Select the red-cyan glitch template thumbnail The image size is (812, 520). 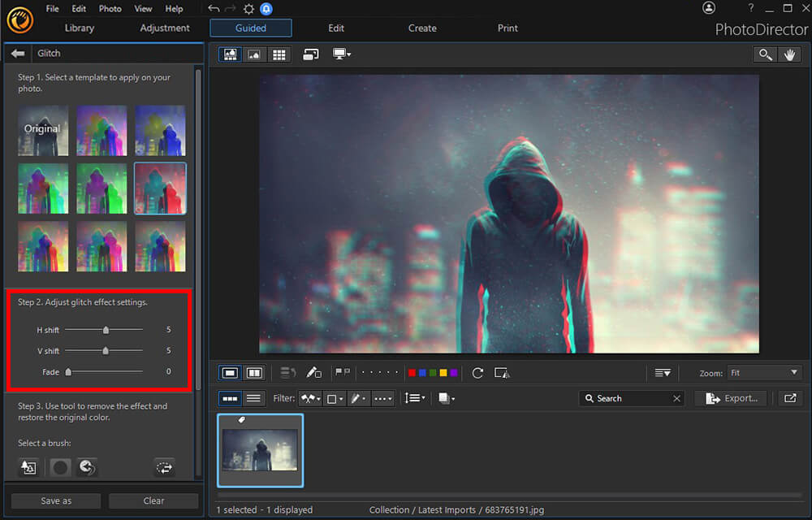[160, 188]
